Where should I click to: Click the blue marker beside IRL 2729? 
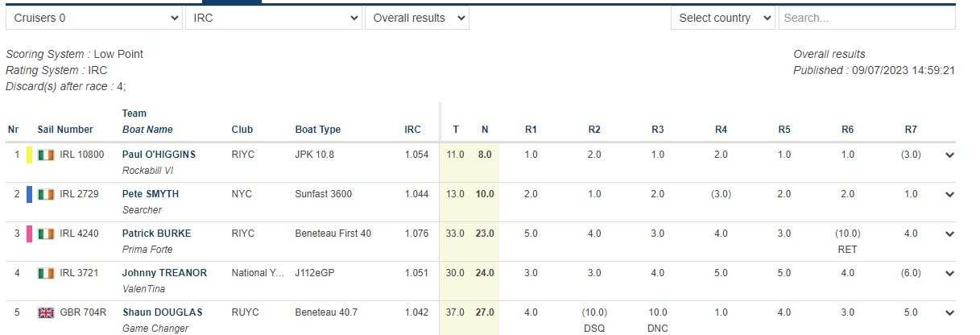click(x=30, y=194)
